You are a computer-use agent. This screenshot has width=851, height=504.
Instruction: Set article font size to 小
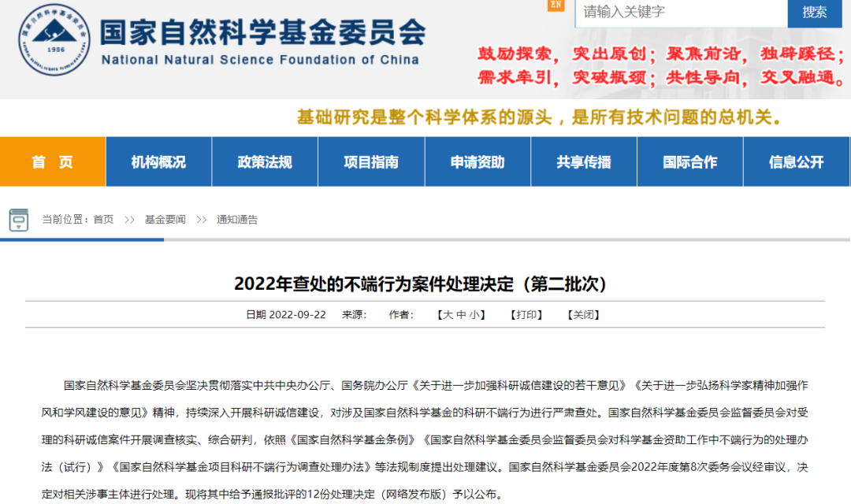(x=474, y=315)
